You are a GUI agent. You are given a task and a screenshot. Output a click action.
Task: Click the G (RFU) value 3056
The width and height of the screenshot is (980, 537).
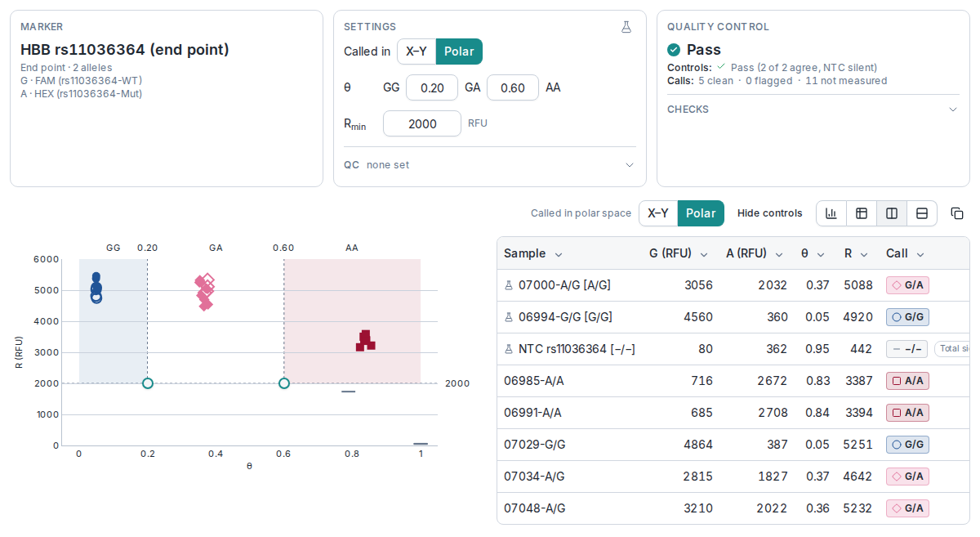pos(698,285)
